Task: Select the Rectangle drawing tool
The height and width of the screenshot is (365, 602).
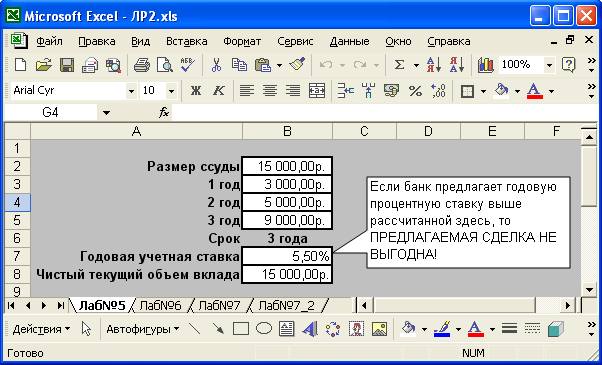Action: pyautogui.click(x=241, y=329)
